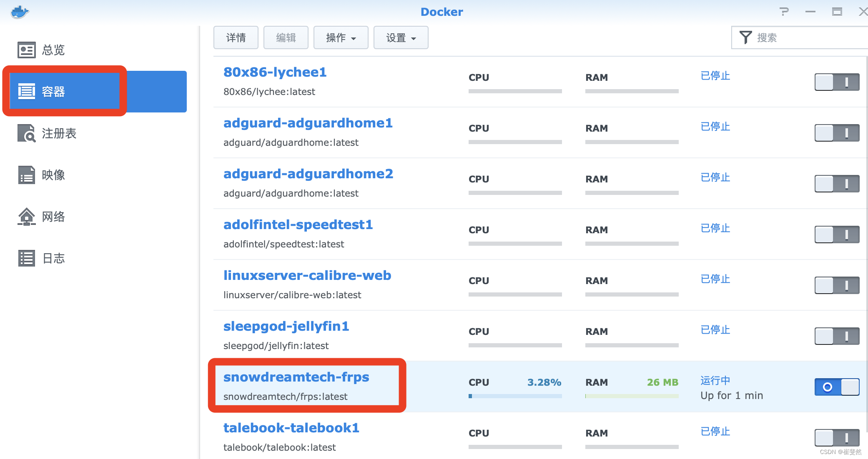Open the 80x86-lychee1 container name
Image resolution: width=868 pixels, height=459 pixels.
275,72
